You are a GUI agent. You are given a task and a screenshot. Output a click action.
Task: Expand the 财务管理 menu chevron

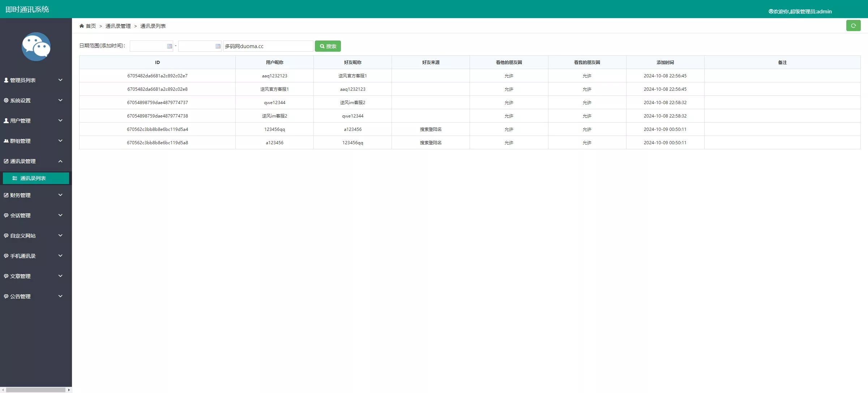pyautogui.click(x=60, y=195)
